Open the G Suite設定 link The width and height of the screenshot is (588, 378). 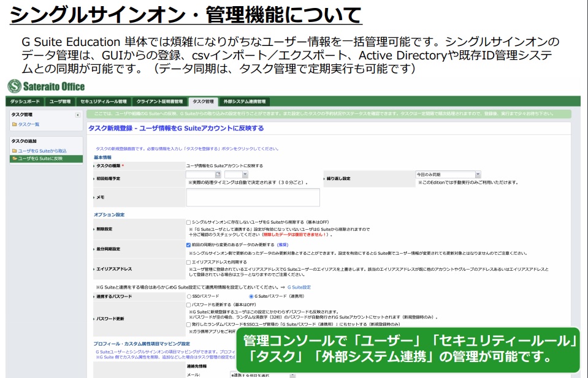pyautogui.click(x=299, y=287)
